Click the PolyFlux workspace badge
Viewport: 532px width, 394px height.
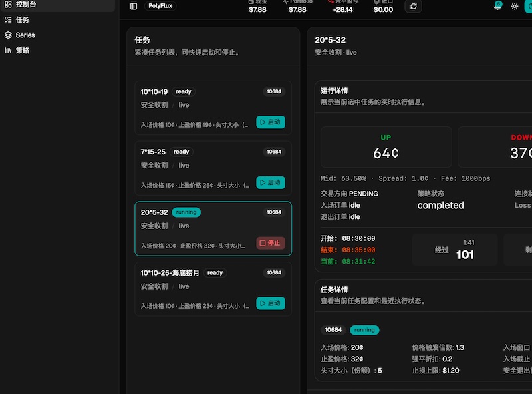(160, 6)
